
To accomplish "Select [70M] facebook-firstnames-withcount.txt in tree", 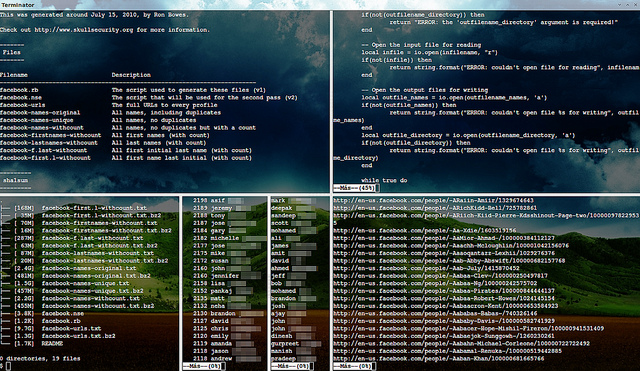I will [x=86, y=223].
